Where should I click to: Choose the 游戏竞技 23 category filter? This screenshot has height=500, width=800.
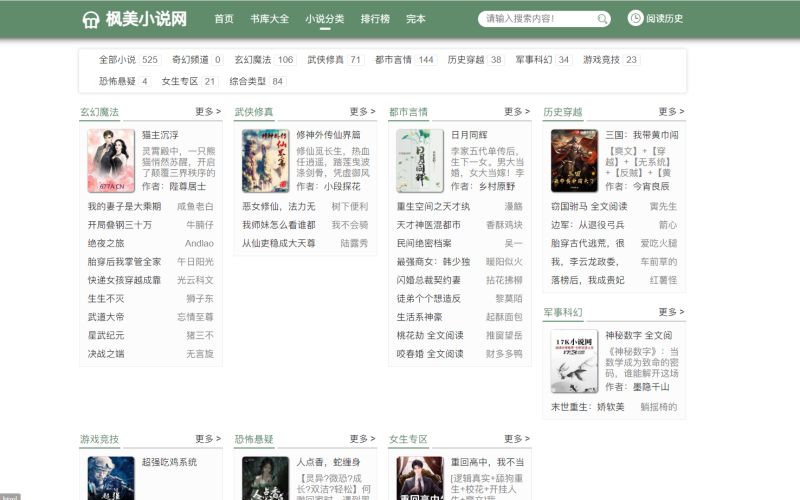[611, 60]
